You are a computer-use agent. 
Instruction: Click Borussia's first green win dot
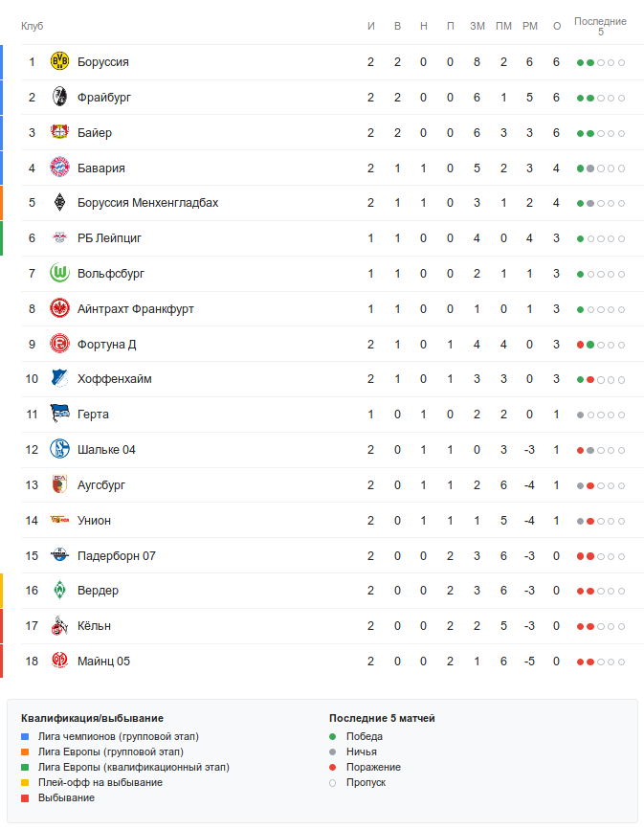click(581, 63)
